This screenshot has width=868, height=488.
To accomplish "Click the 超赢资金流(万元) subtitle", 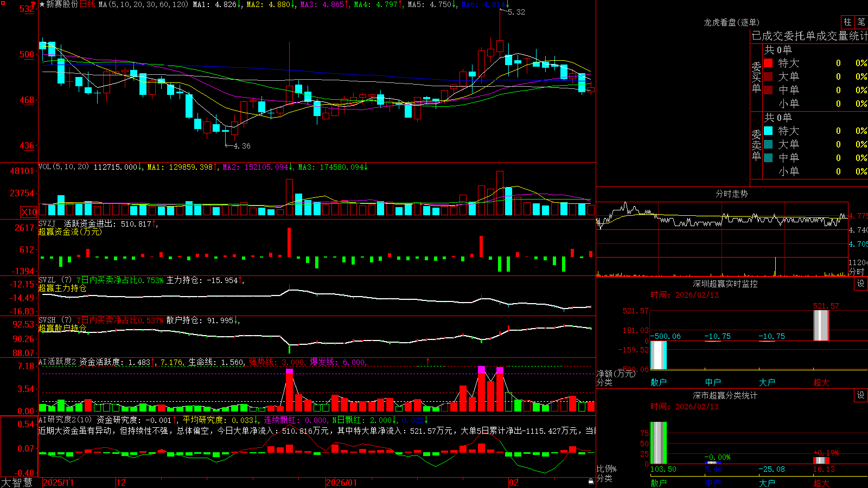I will [70, 232].
